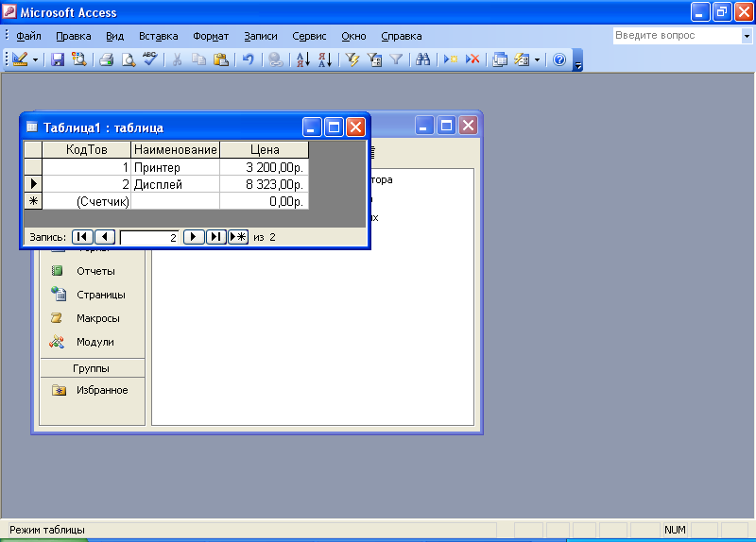Click the 8 323,00р. price cell
Image resolution: width=756 pixels, height=542 pixels.
coord(265,184)
